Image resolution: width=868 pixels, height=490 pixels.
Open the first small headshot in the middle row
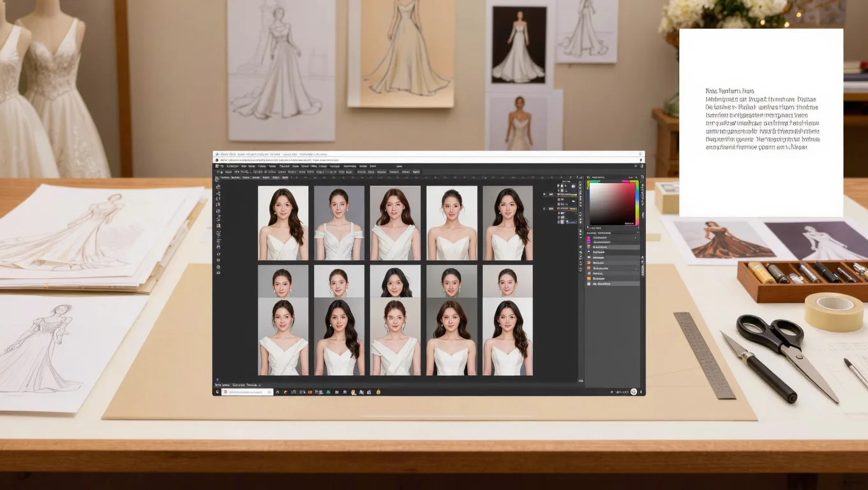click(283, 281)
